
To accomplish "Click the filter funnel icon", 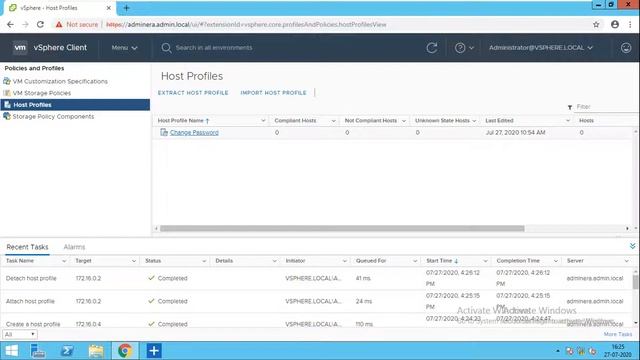I will pyautogui.click(x=570, y=107).
